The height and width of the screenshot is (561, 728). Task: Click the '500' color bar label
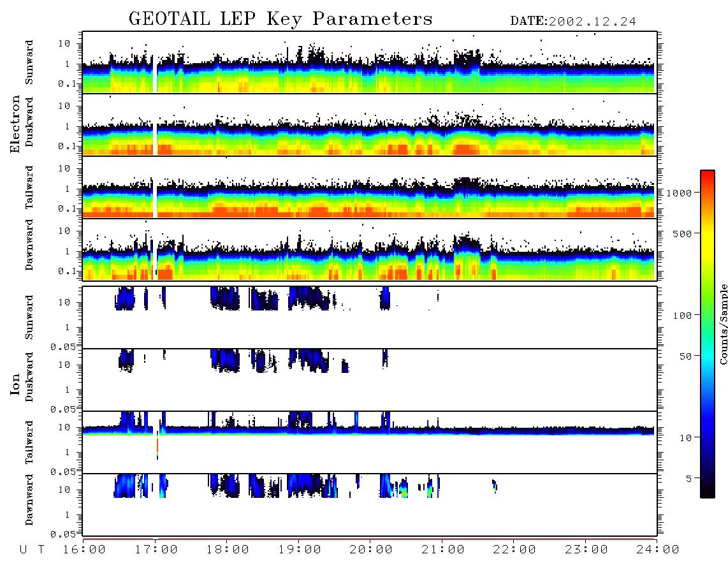[x=683, y=233]
